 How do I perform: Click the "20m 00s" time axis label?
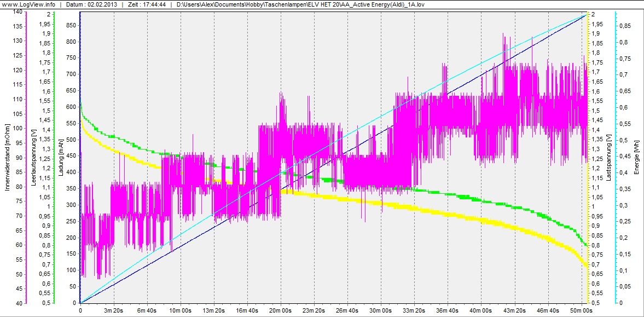(281, 310)
